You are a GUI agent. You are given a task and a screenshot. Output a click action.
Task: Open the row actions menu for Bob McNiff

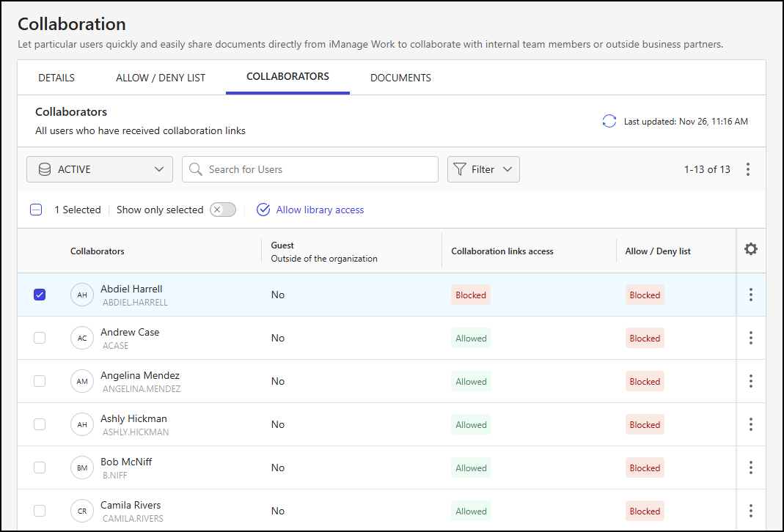click(x=750, y=467)
